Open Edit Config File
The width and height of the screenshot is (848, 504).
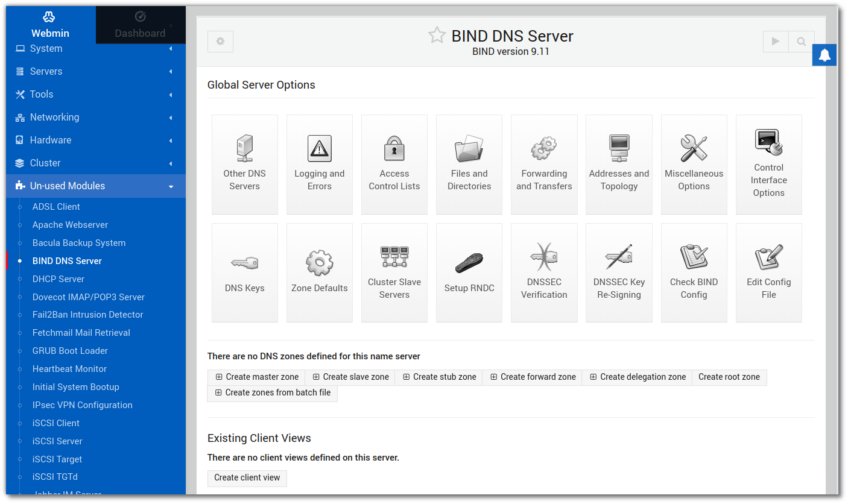coord(768,272)
